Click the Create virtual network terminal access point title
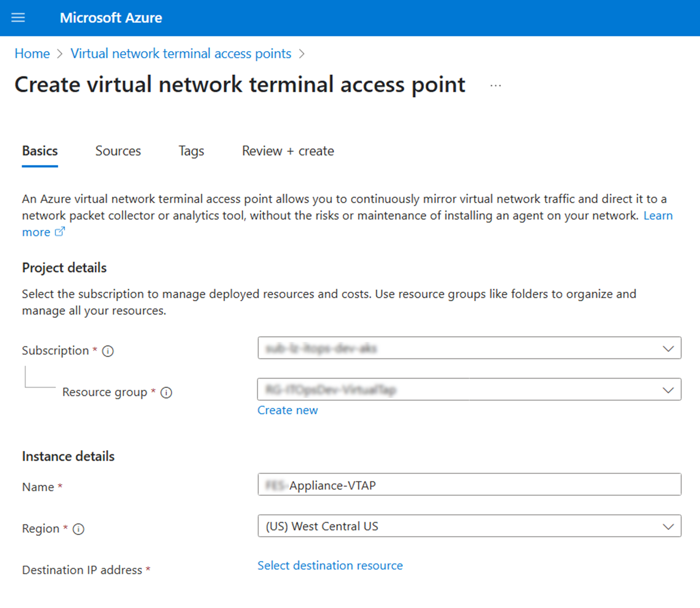This screenshot has height=608, width=700. [x=240, y=85]
